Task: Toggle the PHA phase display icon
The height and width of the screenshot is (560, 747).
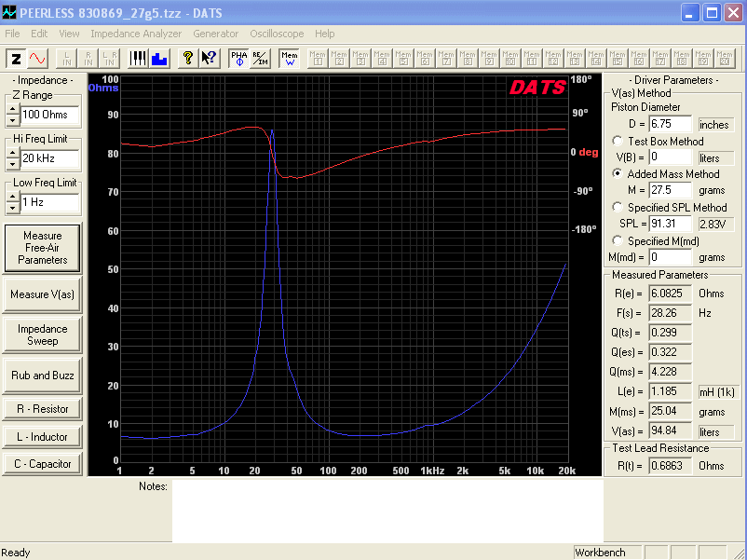Action: click(x=239, y=58)
